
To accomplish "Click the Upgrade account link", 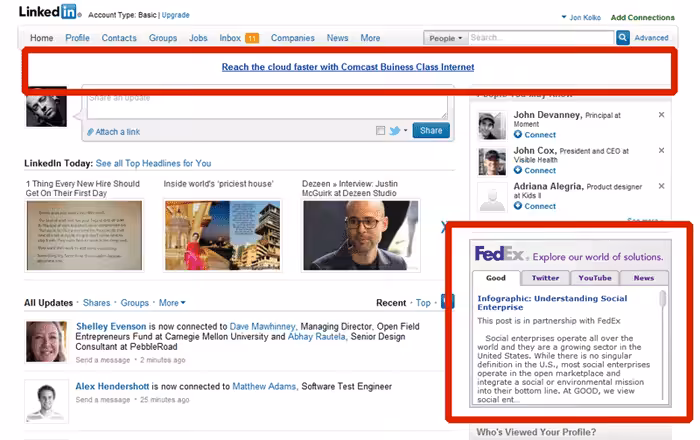I will (x=175, y=15).
